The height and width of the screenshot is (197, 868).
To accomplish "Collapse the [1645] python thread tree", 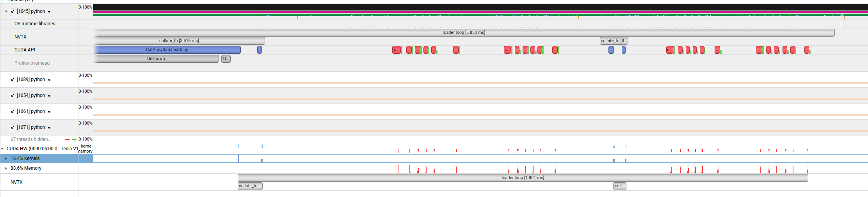I will click(6, 12).
